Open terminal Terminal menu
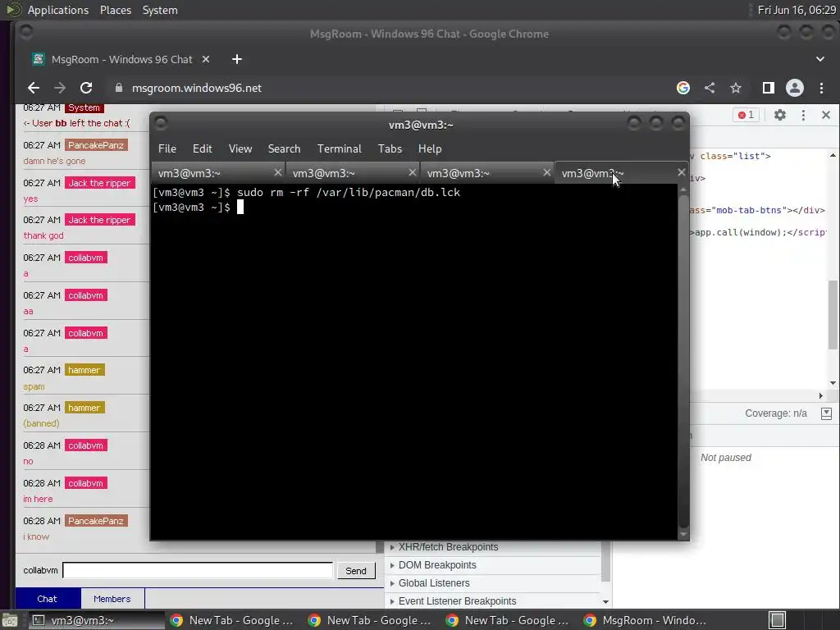The height and width of the screenshot is (630, 840). (x=339, y=149)
